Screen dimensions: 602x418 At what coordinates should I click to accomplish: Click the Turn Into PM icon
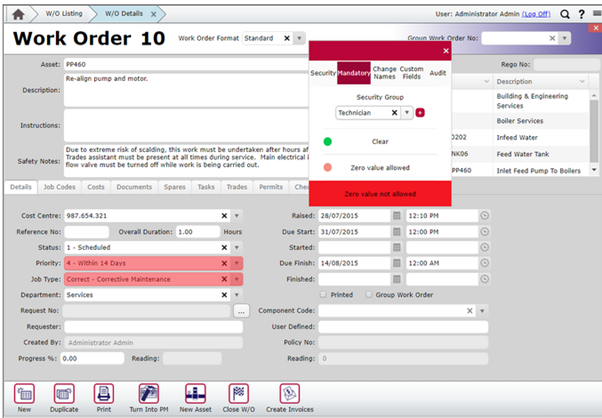(x=149, y=393)
